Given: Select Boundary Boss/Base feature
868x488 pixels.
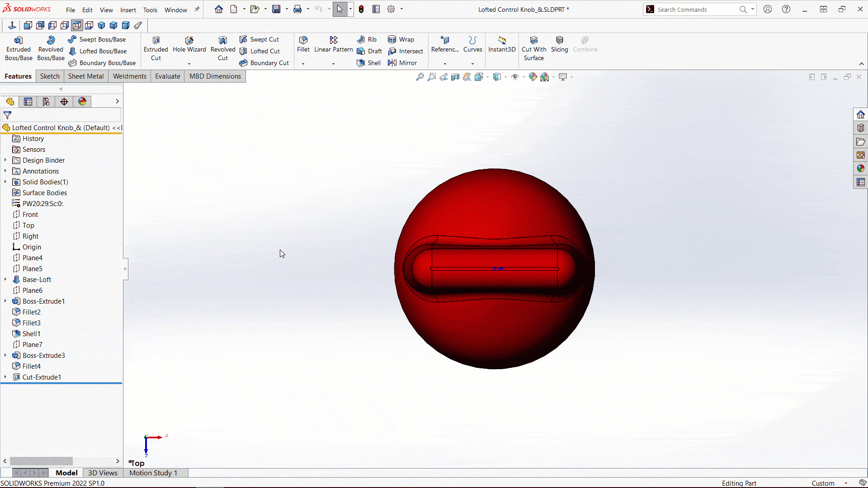Looking at the screenshot, I should tap(102, 63).
